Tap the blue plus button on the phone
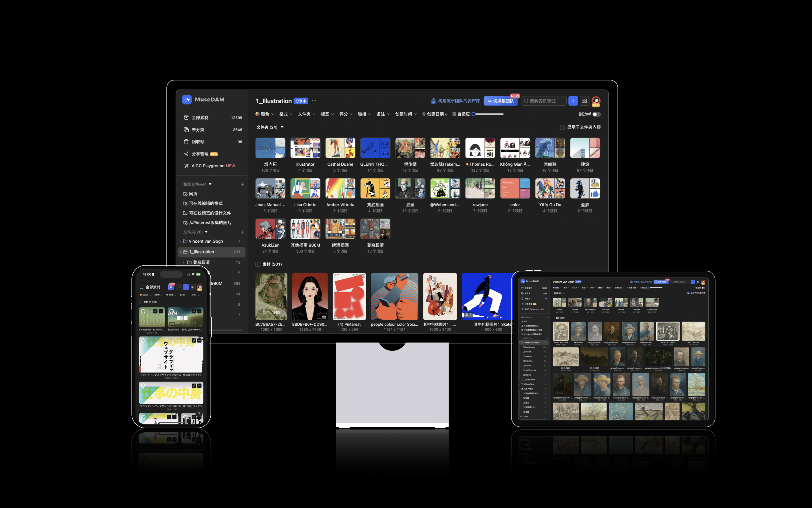The height and width of the screenshot is (508, 812). click(186, 287)
